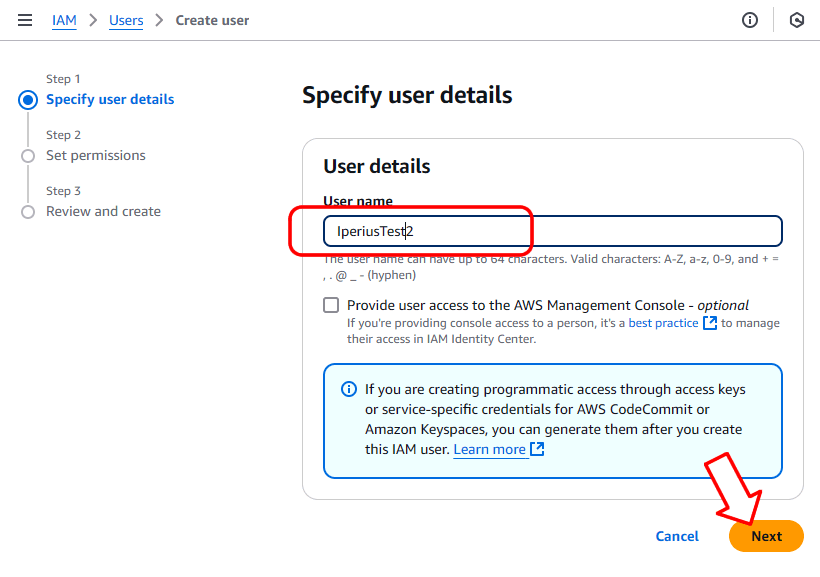
Task: Go to IAM breadcrumb link
Action: tap(64, 20)
